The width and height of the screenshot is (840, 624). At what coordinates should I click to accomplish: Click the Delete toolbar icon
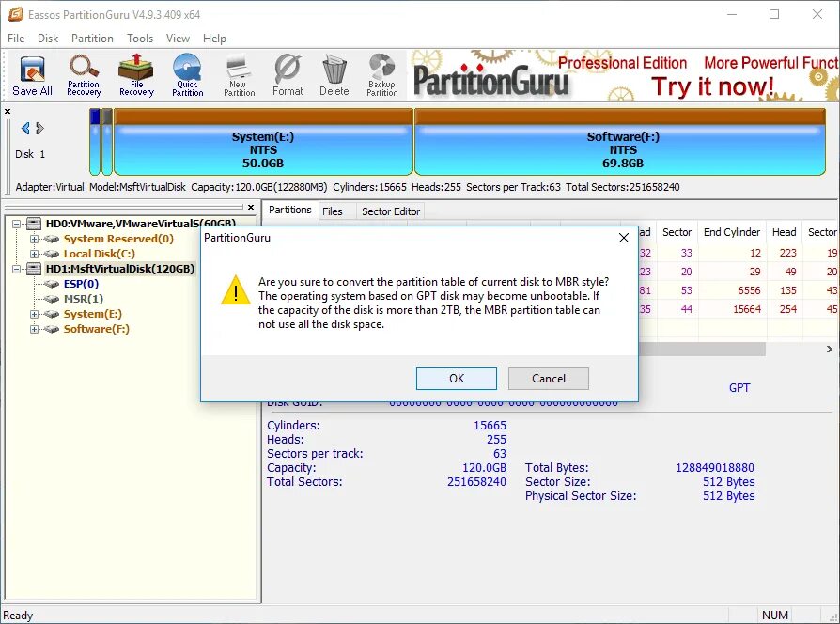click(x=334, y=75)
